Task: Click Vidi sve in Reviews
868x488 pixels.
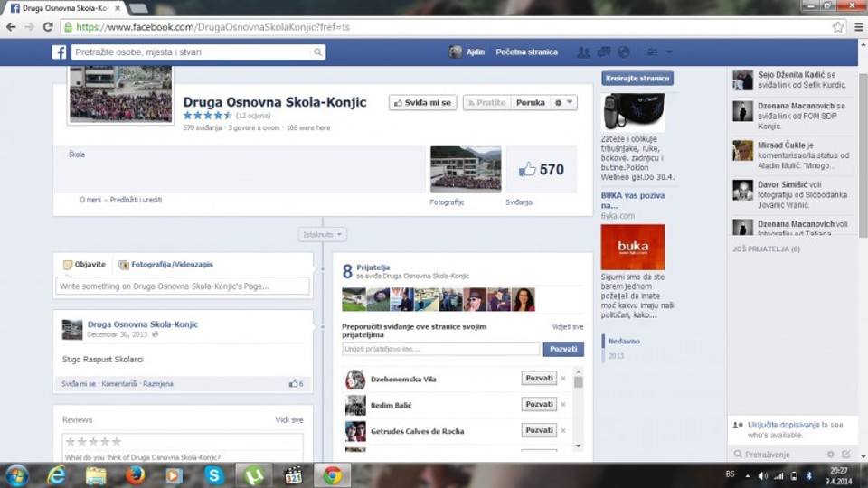Action: [289, 420]
